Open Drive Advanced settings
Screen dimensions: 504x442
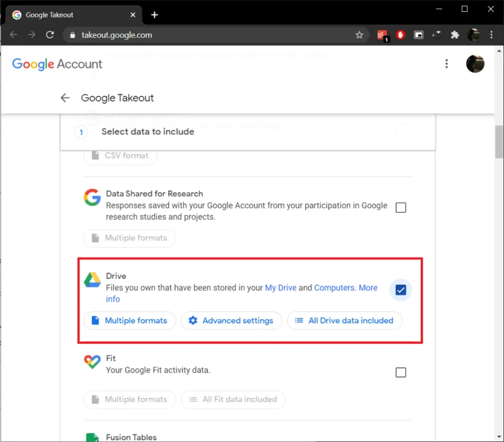click(231, 320)
